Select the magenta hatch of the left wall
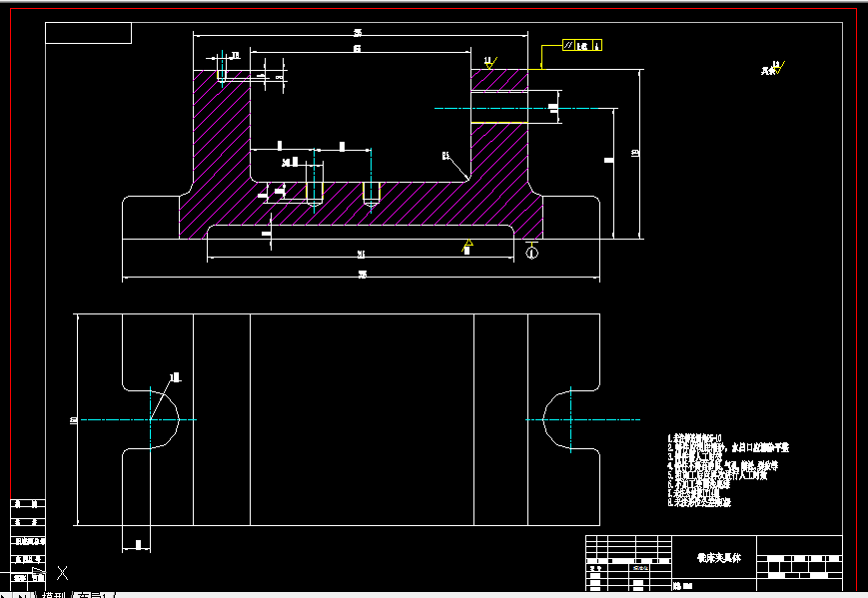 [222, 125]
